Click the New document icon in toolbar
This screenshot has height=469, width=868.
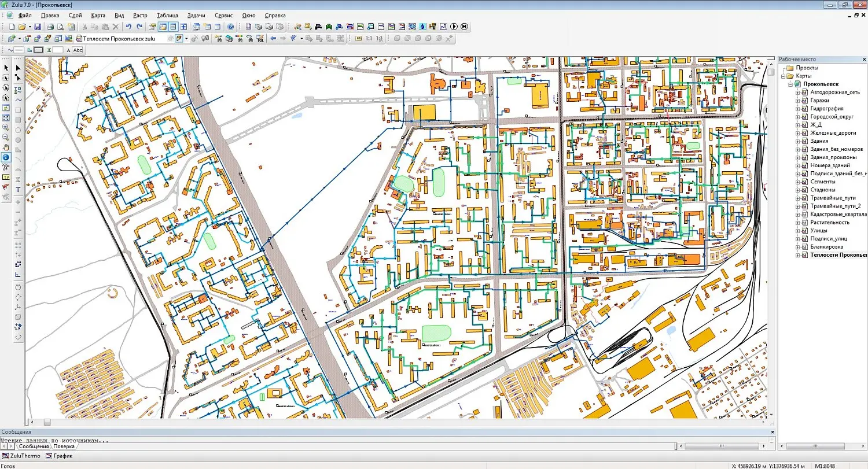point(12,27)
